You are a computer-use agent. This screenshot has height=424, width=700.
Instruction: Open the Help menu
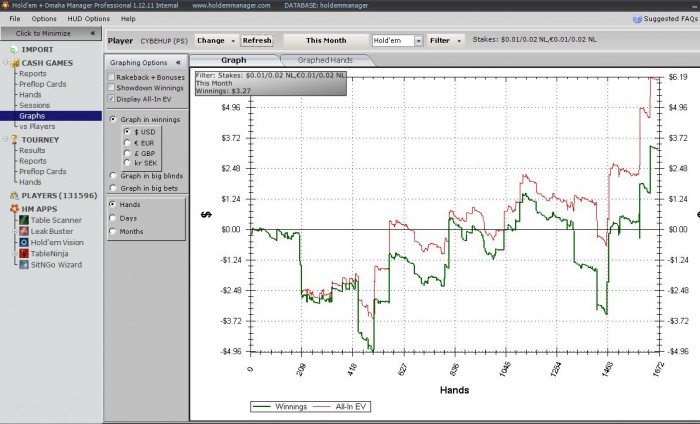click(128, 19)
